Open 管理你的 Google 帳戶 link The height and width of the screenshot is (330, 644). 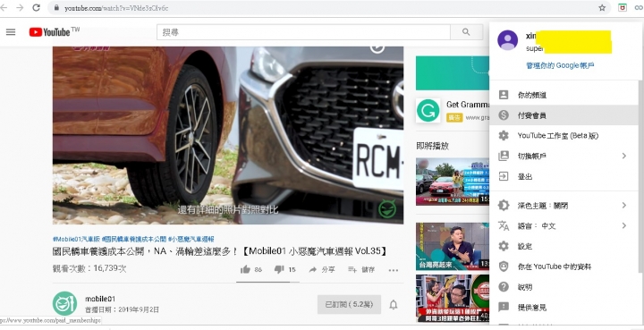(560, 65)
